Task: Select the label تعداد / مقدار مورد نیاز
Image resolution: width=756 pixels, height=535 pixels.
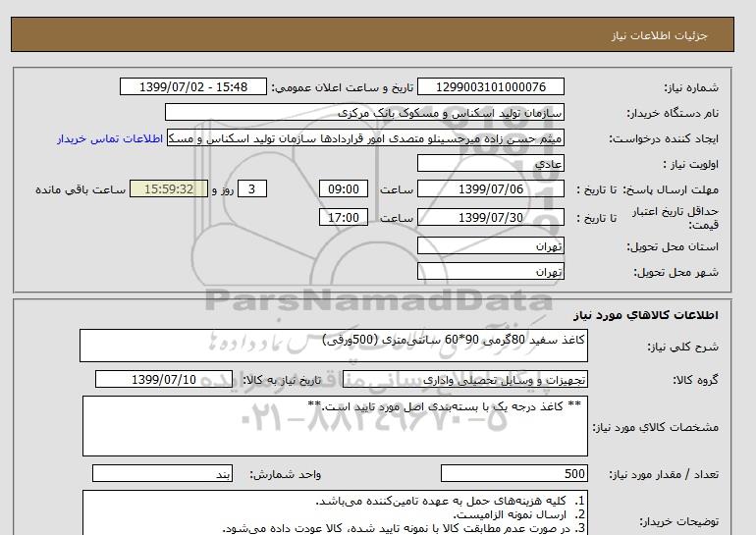Action: 664,474
